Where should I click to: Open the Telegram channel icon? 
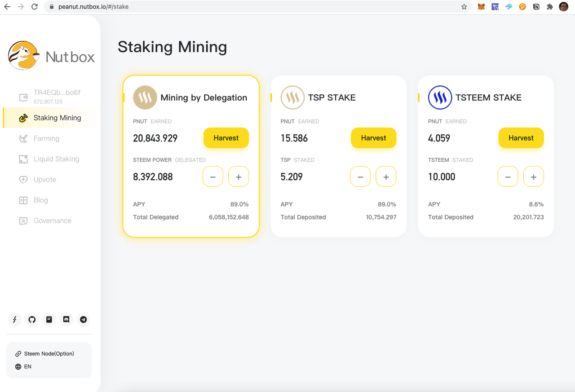click(x=83, y=320)
